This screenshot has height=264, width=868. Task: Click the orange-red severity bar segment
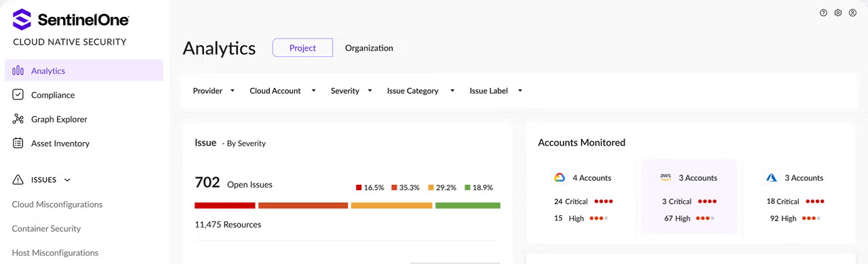pyautogui.click(x=303, y=205)
